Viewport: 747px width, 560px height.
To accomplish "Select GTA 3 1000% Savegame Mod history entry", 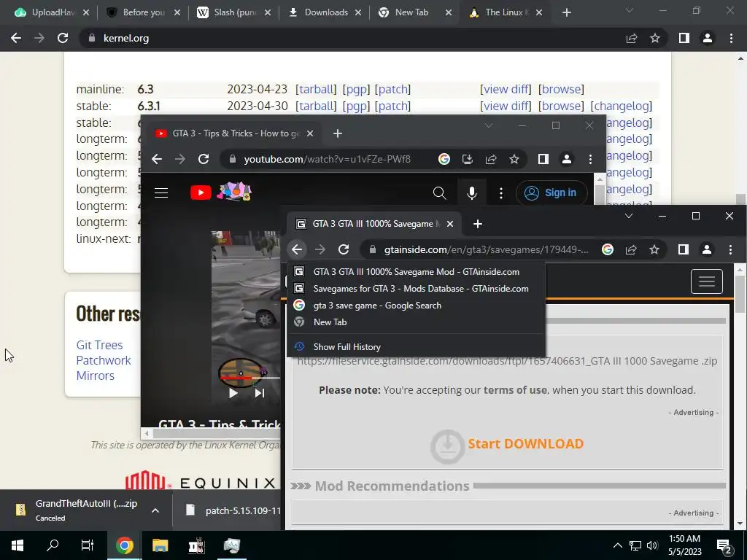I will [416, 272].
